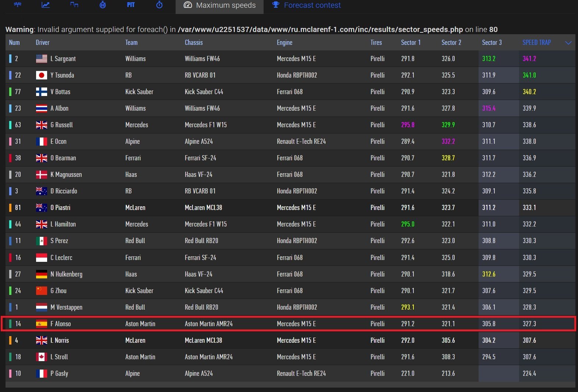Click the France flag beside P Gasly
The image size is (578, 392).
click(41, 373)
